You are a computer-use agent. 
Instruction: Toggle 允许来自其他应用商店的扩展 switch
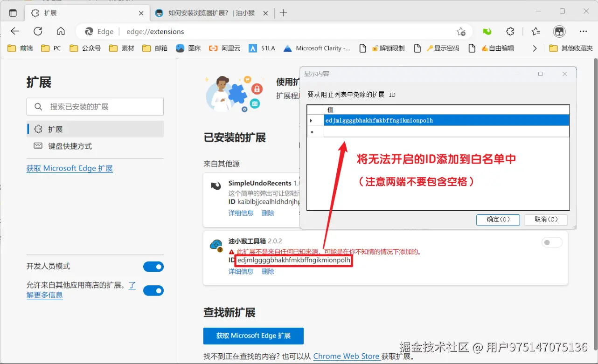pyautogui.click(x=153, y=290)
